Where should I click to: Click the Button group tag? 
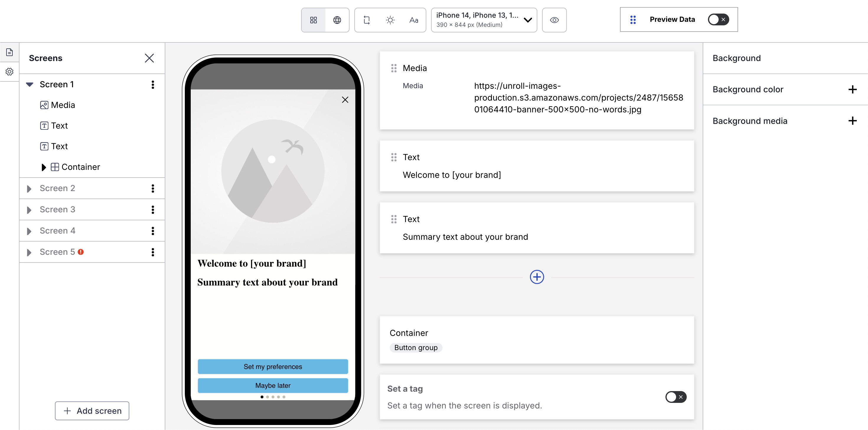pos(416,348)
